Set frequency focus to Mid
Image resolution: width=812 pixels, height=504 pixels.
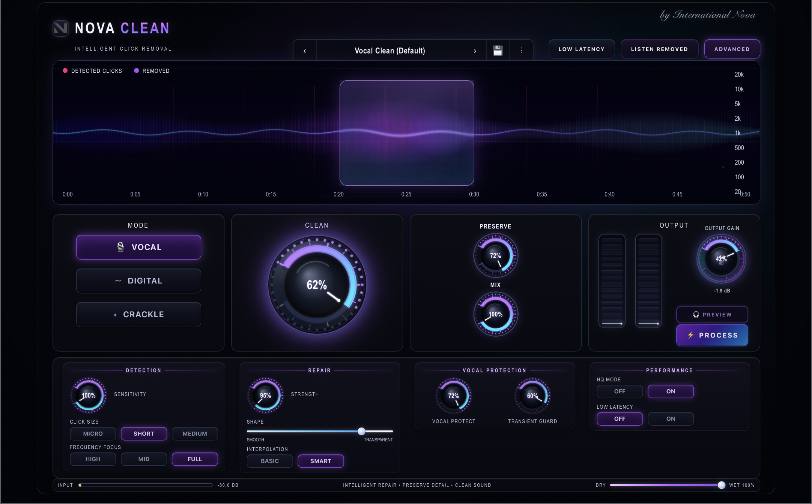pyautogui.click(x=144, y=459)
